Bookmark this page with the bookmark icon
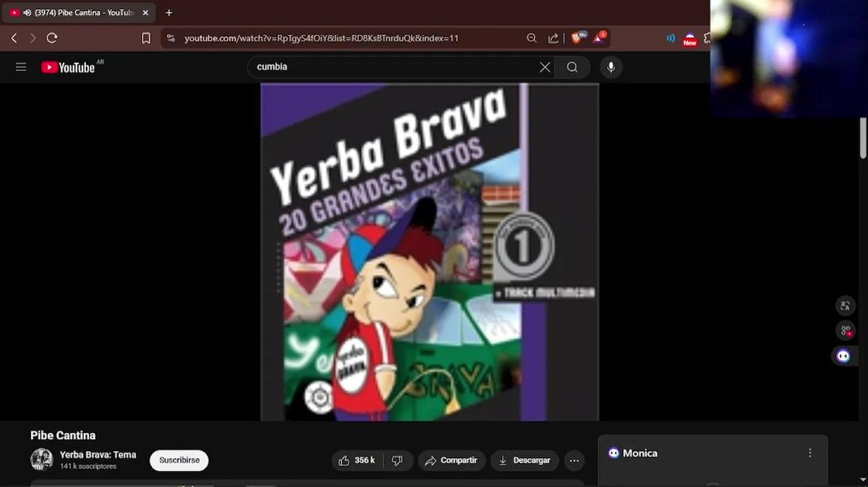Viewport: 868px width, 487px height. [146, 39]
